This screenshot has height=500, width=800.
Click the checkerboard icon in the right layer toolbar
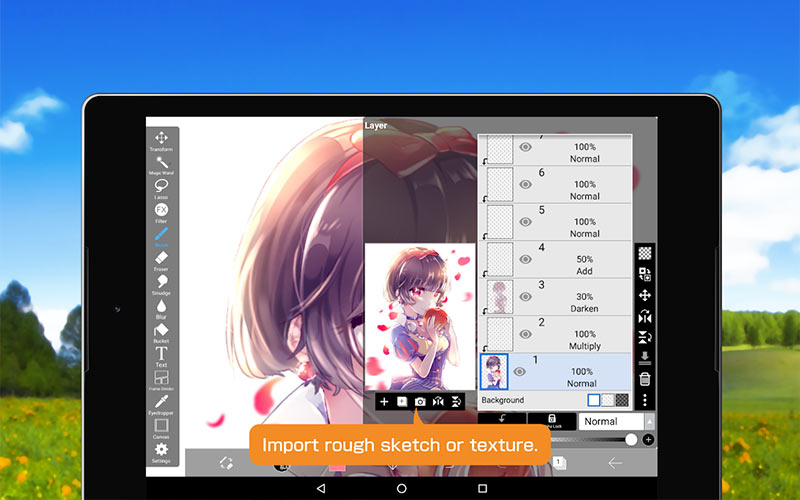pyautogui.click(x=645, y=253)
